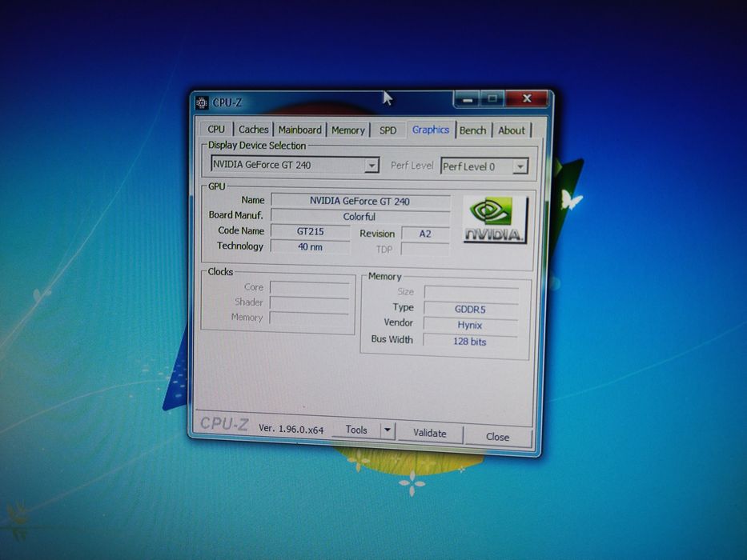Click the GPU Name field value

tap(360, 201)
